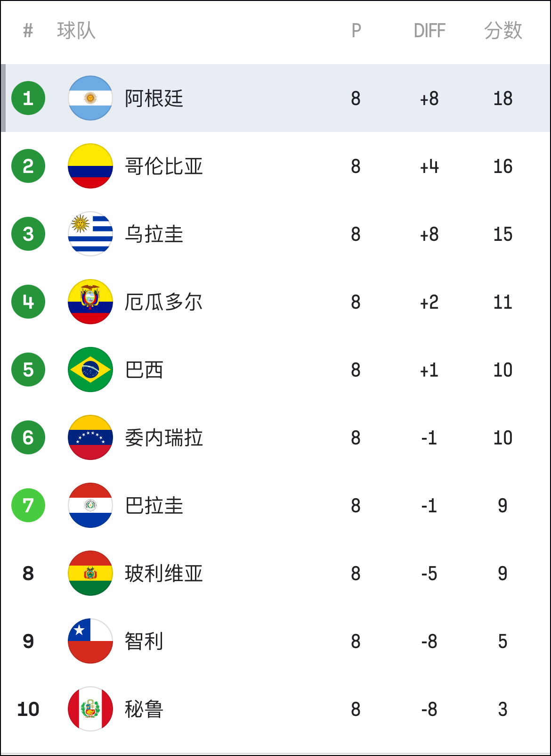
Task: Open team 阿根廷 from standings
Action: coord(154,99)
